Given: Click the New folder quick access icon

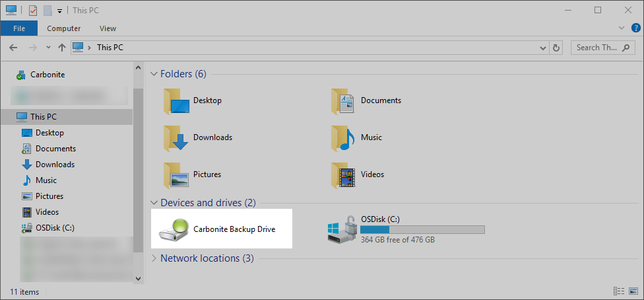Looking at the screenshot, I should (48, 11).
